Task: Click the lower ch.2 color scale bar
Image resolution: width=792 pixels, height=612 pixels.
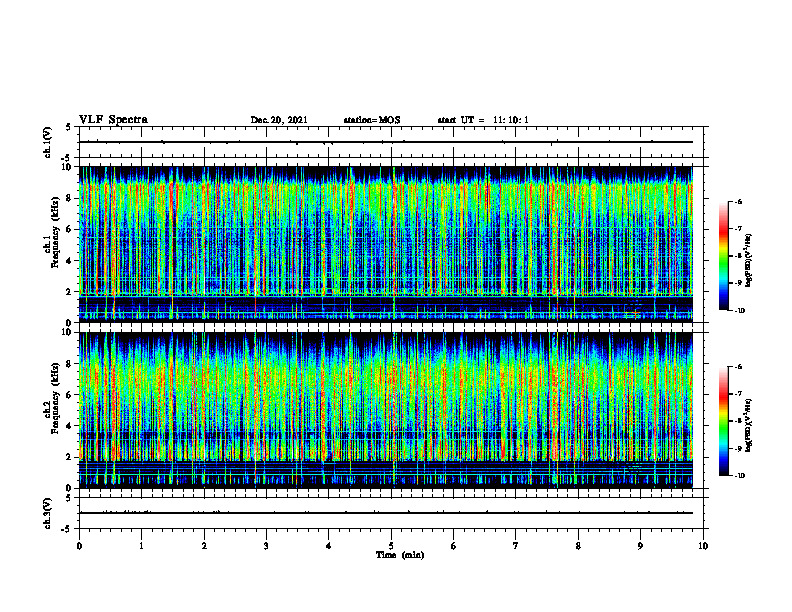Action: point(724,421)
